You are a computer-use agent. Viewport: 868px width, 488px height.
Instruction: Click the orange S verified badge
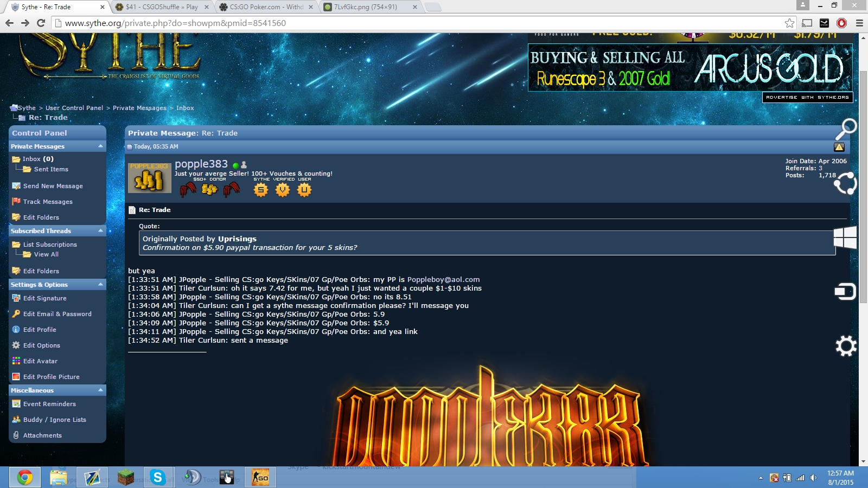tap(261, 189)
